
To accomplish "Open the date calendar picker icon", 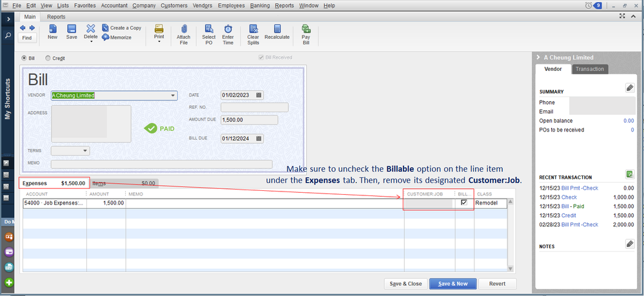I will pyautogui.click(x=259, y=95).
